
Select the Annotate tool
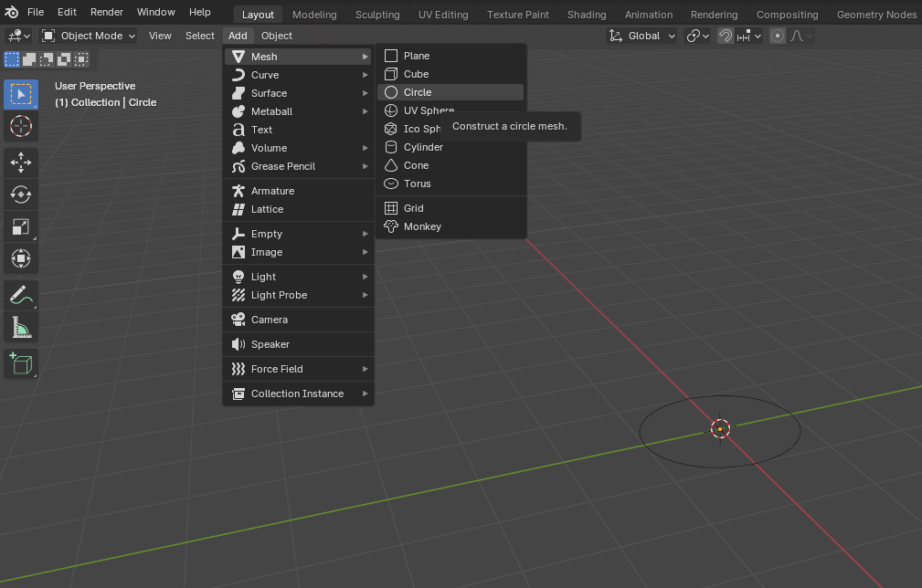(x=21, y=296)
